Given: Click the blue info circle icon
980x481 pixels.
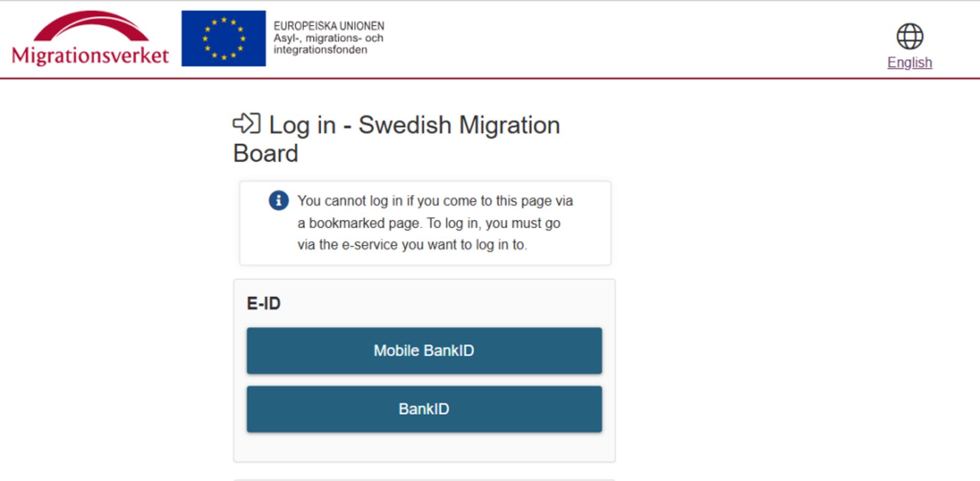Looking at the screenshot, I should pyautogui.click(x=279, y=200).
